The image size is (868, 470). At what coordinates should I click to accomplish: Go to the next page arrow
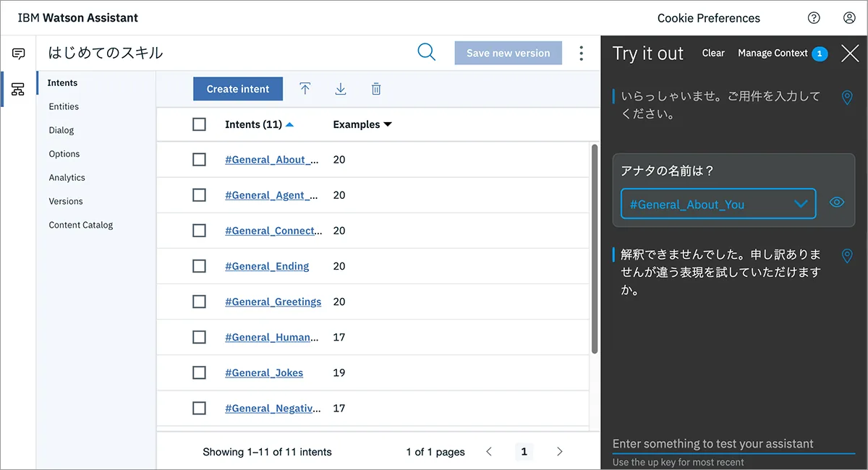point(559,452)
